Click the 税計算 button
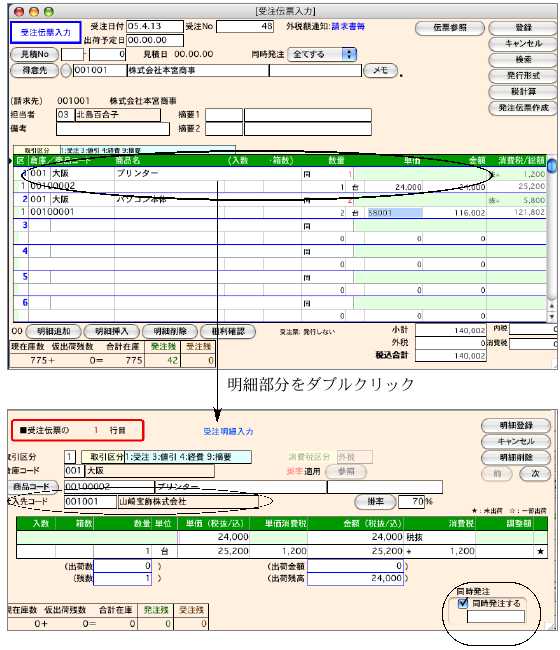This screenshot has height=650, width=560. tap(523, 92)
